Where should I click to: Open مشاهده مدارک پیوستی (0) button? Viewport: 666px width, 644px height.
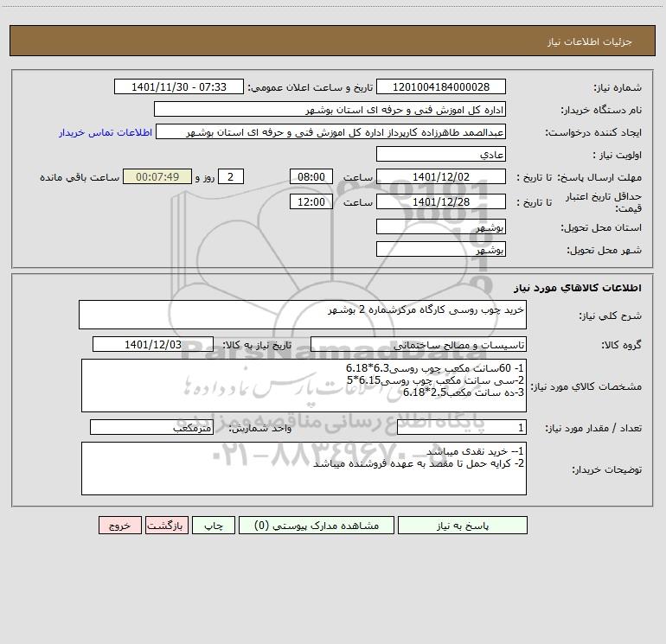tap(317, 525)
